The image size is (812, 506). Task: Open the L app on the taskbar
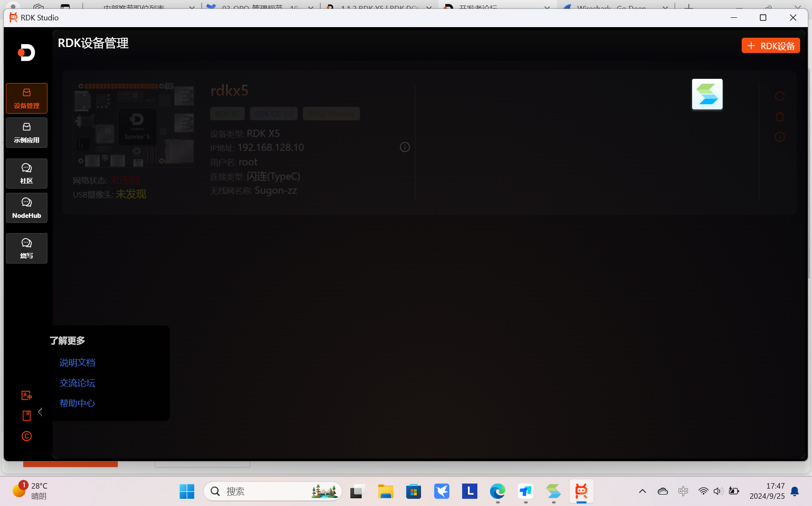click(x=470, y=492)
